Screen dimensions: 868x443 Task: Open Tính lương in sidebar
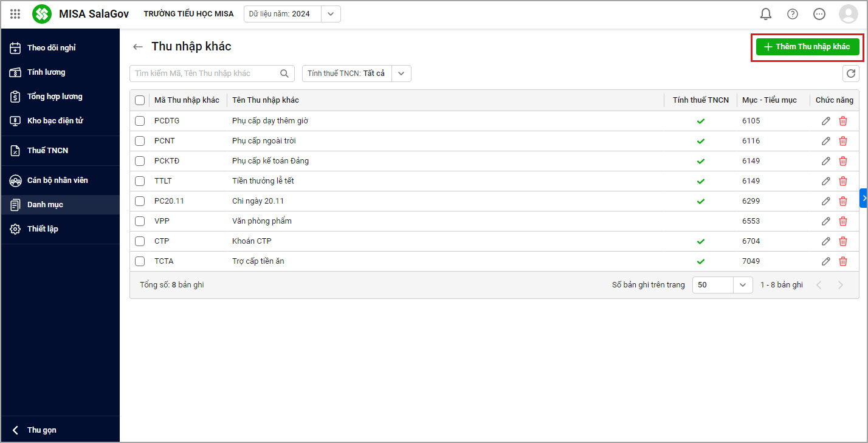60,72
